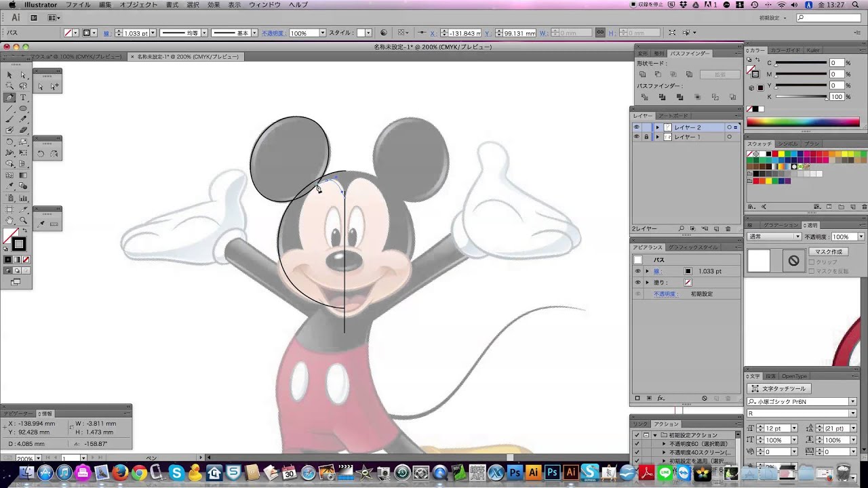Open stroke weight dropdown in control bar
868x488 pixels.
coord(153,33)
